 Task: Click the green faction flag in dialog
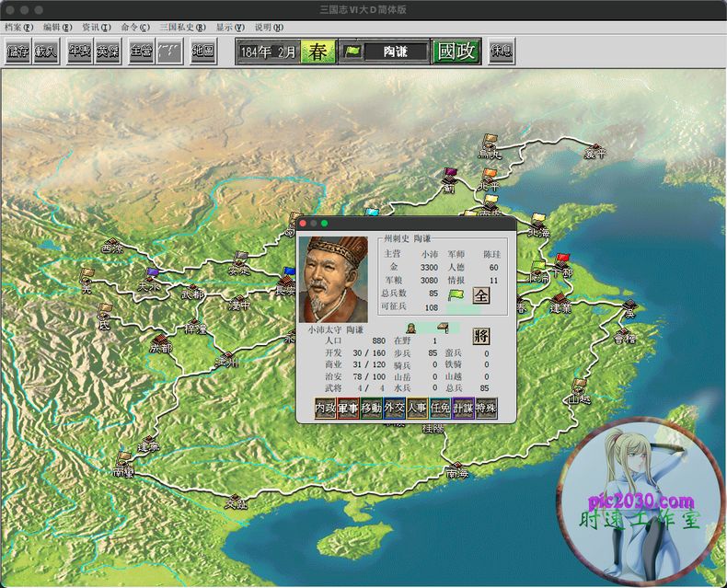pyautogui.click(x=456, y=295)
